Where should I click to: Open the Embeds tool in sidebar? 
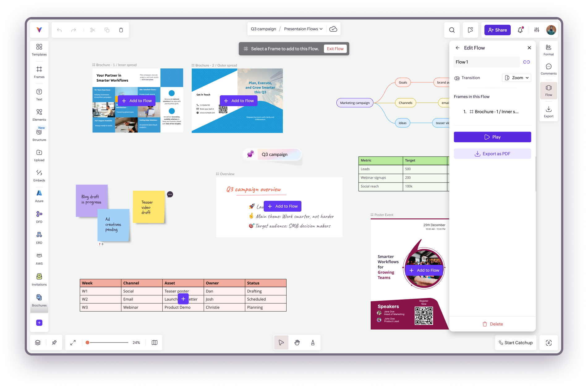(x=39, y=176)
